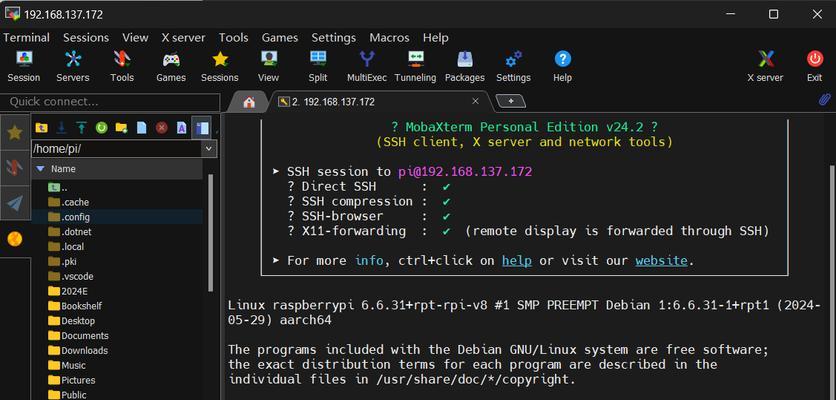Open the Terminal menu

point(26,38)
